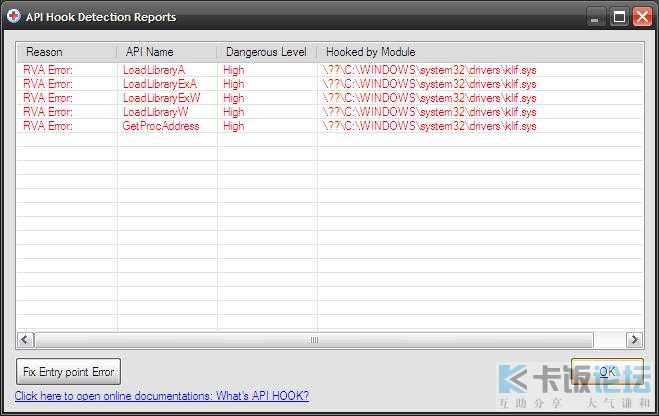Select the GetProcAddress row
Screen dimensions: 659x416
click(x=330, y=126)
